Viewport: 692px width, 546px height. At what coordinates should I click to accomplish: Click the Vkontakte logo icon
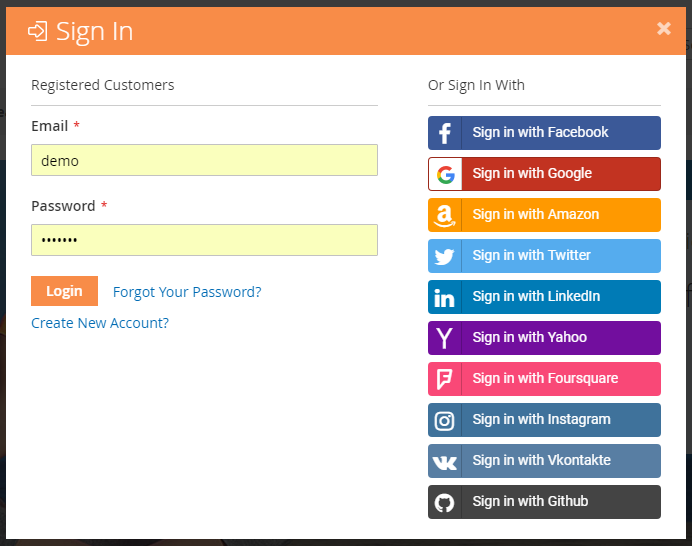[445, 461]
